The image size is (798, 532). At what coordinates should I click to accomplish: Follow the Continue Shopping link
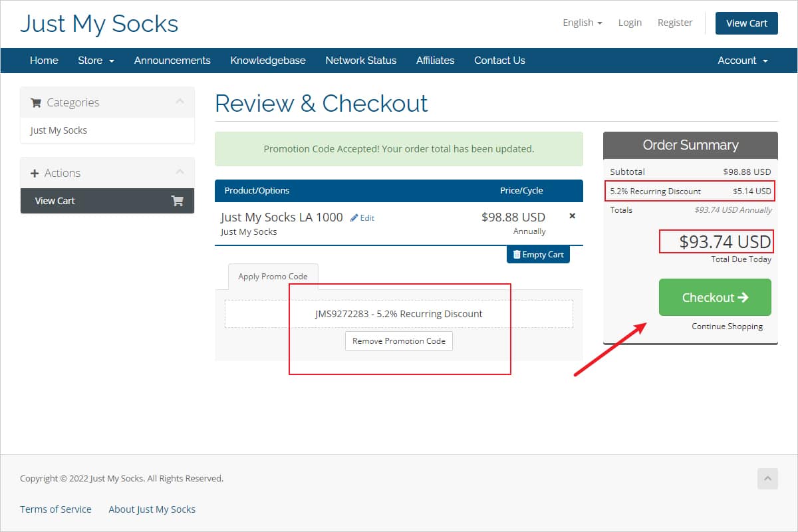coord(727,327)
